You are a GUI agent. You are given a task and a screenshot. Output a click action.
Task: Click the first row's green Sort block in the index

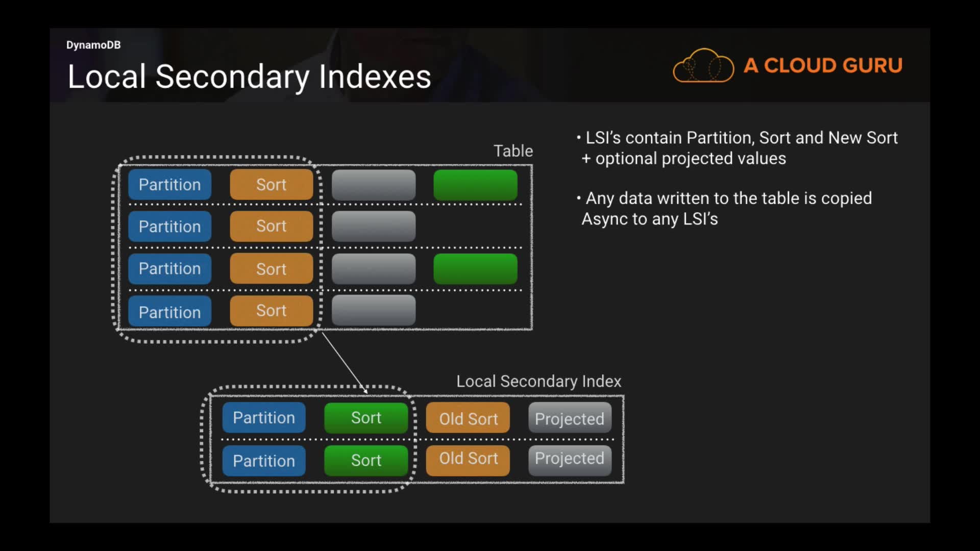click(x=366, y=418)
